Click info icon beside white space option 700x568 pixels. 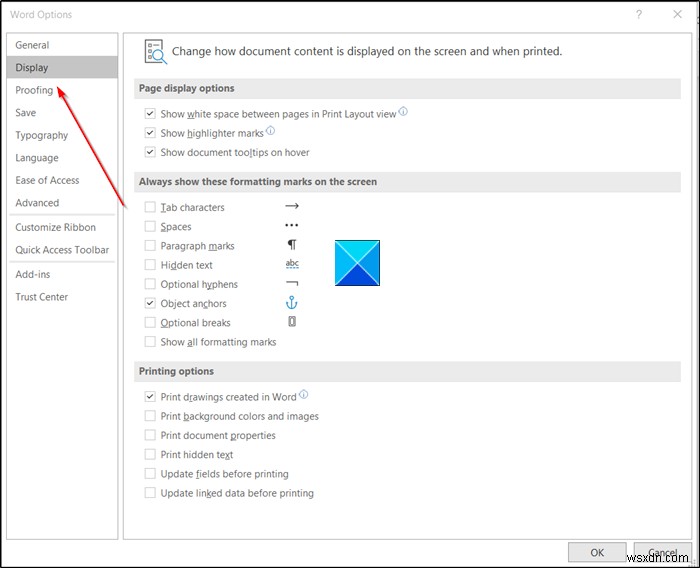(403, 111)
